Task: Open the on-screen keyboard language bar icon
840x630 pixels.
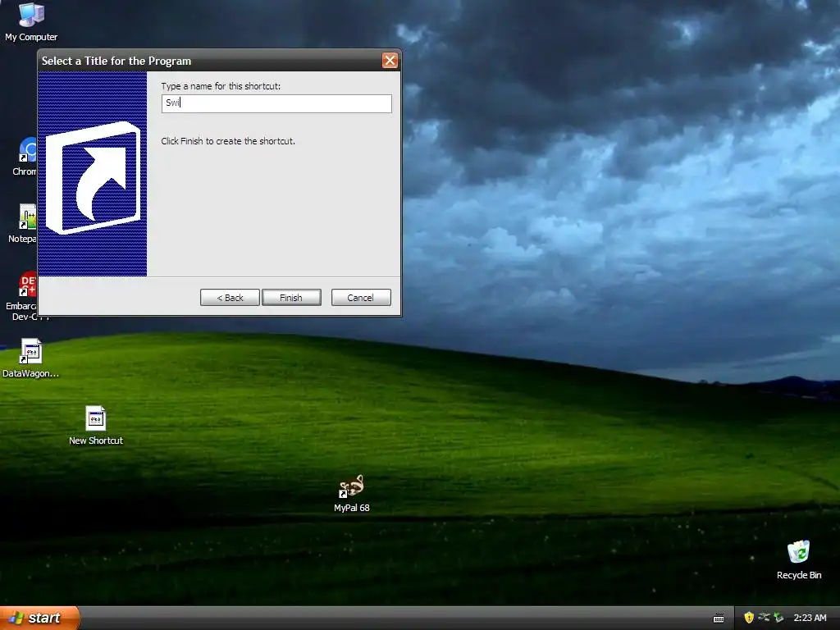Action: tap(719, 619)
